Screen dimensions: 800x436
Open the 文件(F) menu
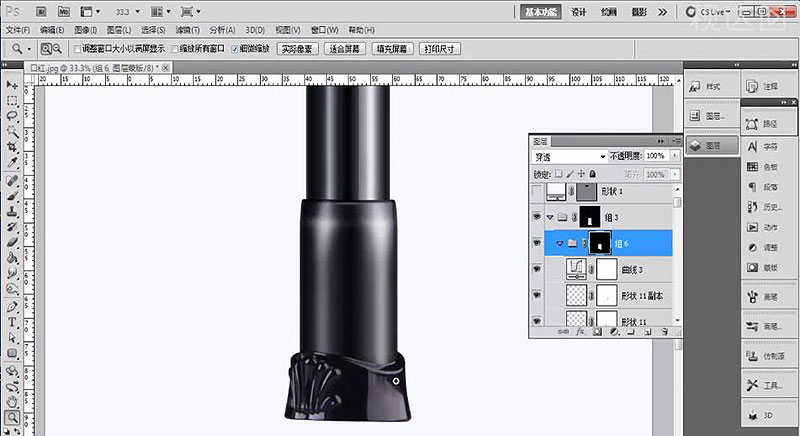pyautogui.click(x=18, y=30)
